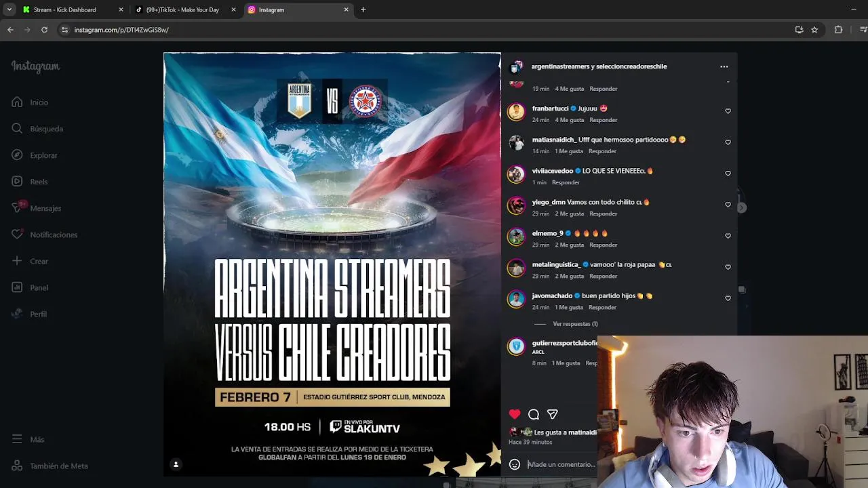Open Búsqueda search in sidebar

37,129
